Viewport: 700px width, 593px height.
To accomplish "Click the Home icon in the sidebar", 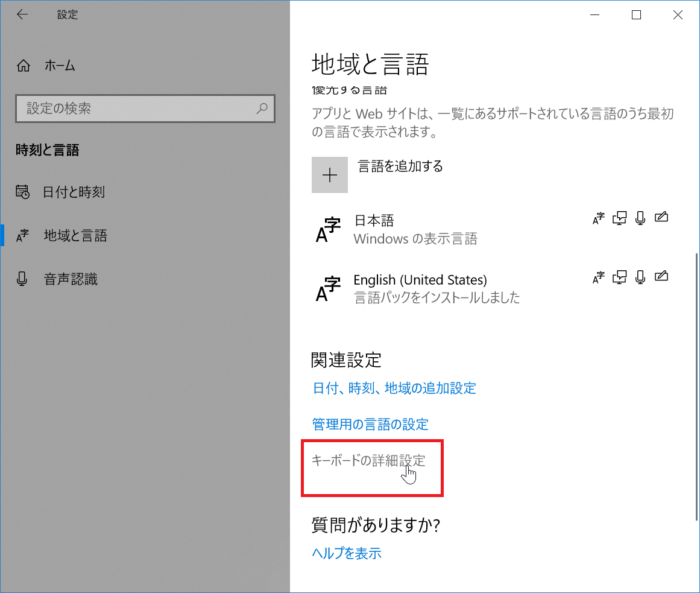I will [x=24, y=66].
